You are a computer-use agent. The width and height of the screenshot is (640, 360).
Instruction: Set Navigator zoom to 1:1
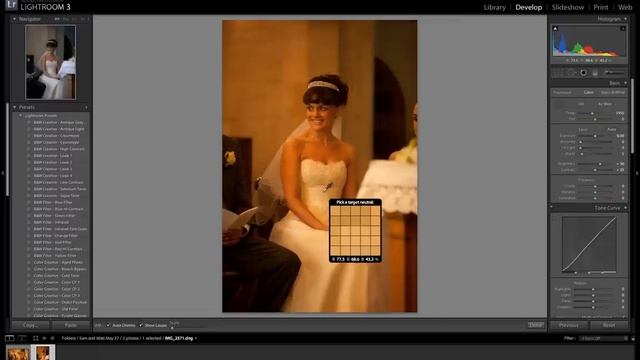click(x=74, y=19)
